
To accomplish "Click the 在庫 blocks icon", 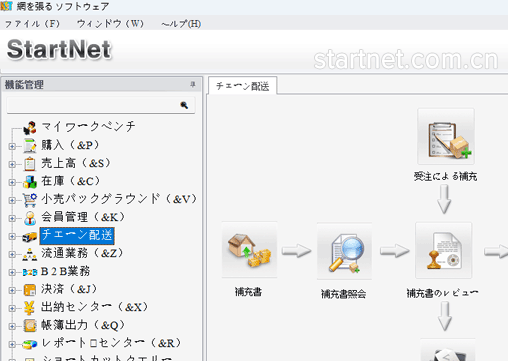I will coord(30,182).
